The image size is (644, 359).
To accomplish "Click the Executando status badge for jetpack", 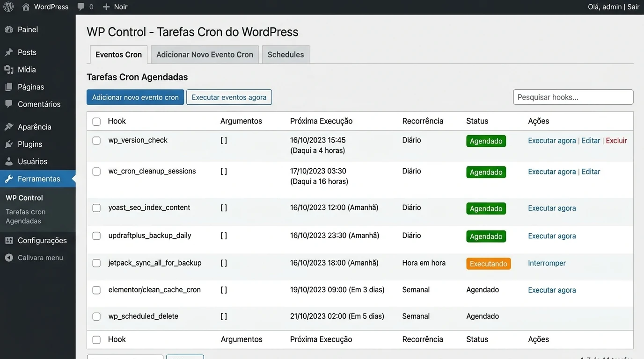I will coord(488,264).
